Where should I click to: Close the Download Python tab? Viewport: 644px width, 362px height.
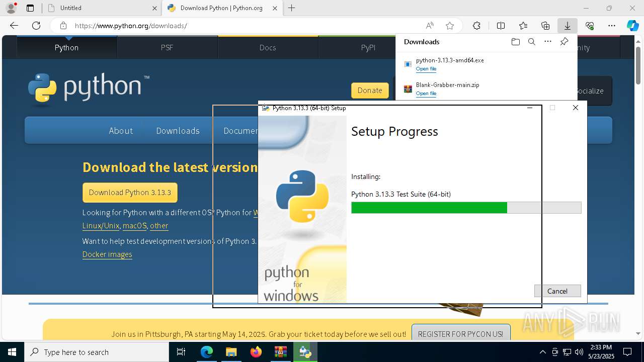[275, 8]
